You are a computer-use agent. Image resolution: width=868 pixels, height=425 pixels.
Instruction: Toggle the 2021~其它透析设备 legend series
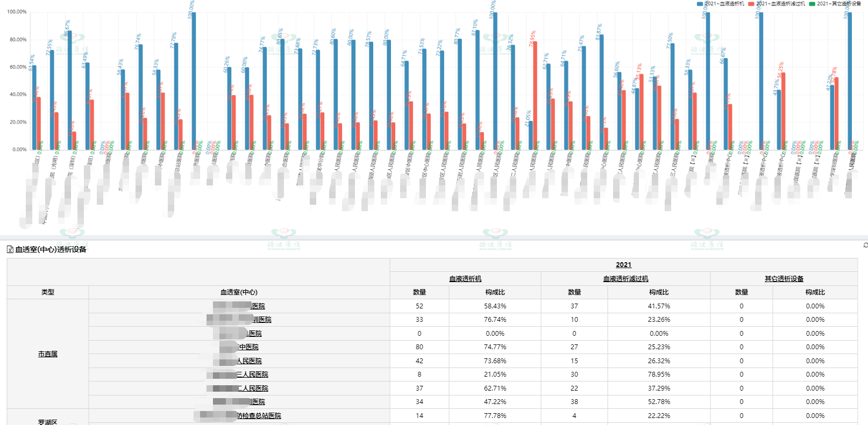click(835, 4)
